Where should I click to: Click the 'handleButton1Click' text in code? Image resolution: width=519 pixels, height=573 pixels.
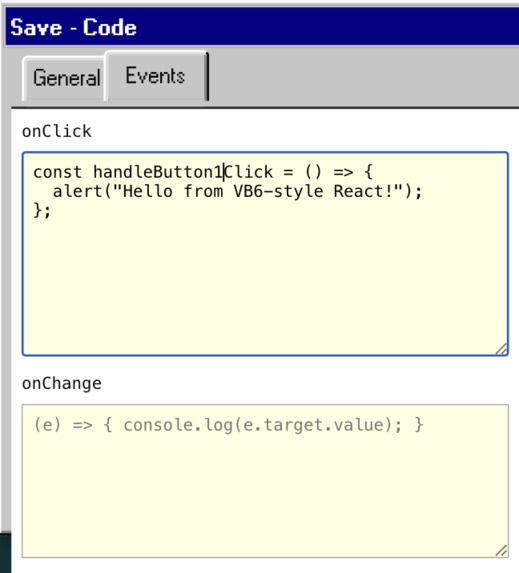pos(183,172)
